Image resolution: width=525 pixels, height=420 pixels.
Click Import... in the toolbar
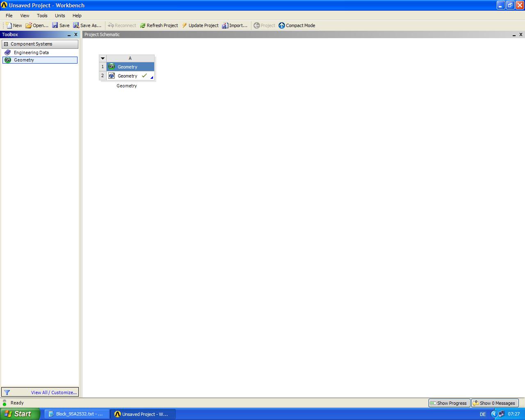(x=235, y=25)
